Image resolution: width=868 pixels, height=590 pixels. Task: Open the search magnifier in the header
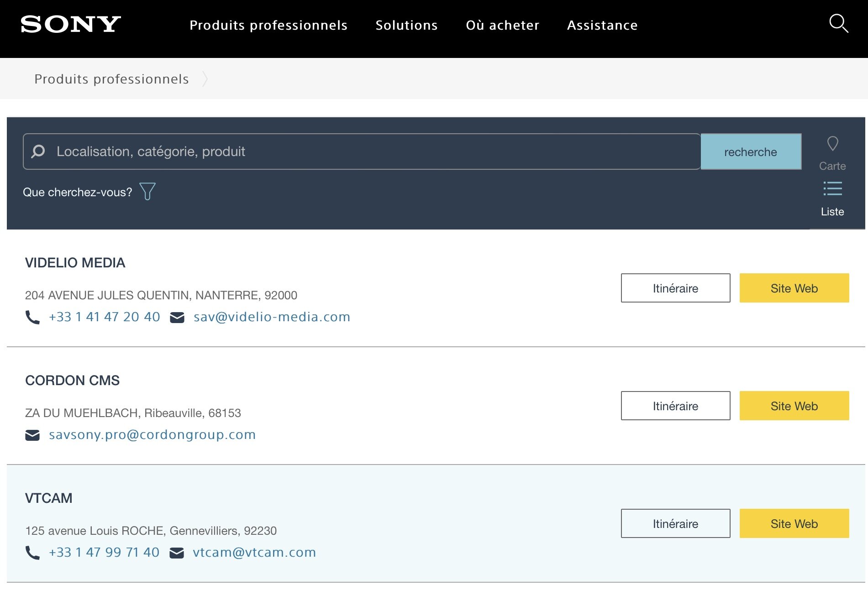pyautogui.click(x=839, y=23)
